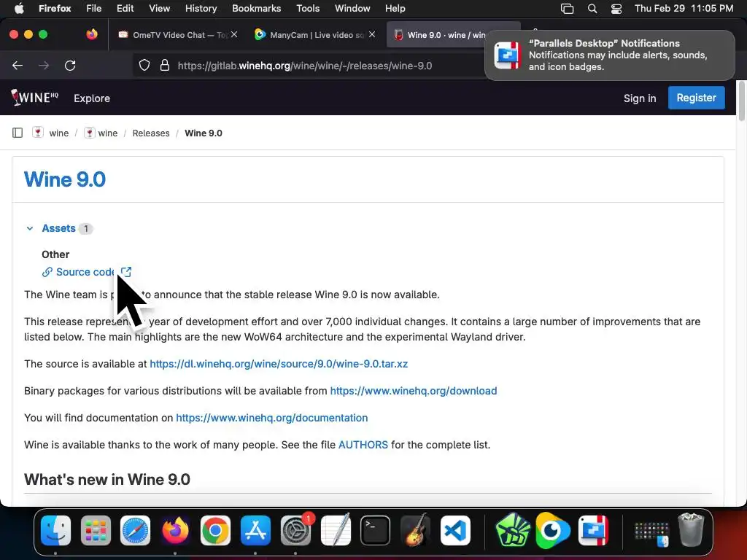747x560 pixels.
Task: Open Launchpad from the Dock
Action: pos(96,530)
